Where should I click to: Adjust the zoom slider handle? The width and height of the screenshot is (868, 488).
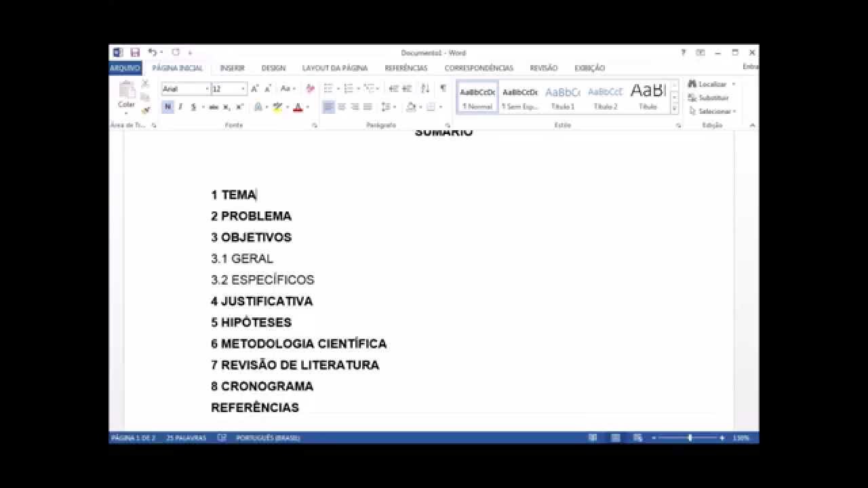click(x=690, y=438)
